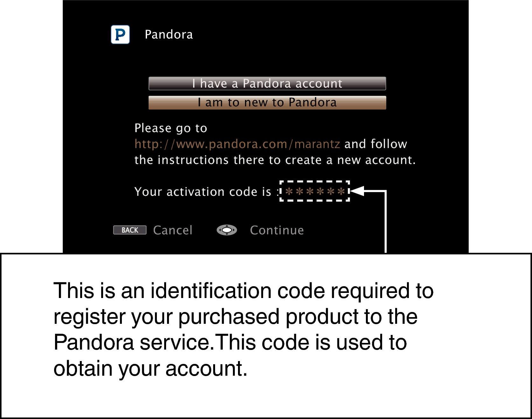Select the directional control icon next to Continue
Viewport: 532px width, 419px height.
226,230
